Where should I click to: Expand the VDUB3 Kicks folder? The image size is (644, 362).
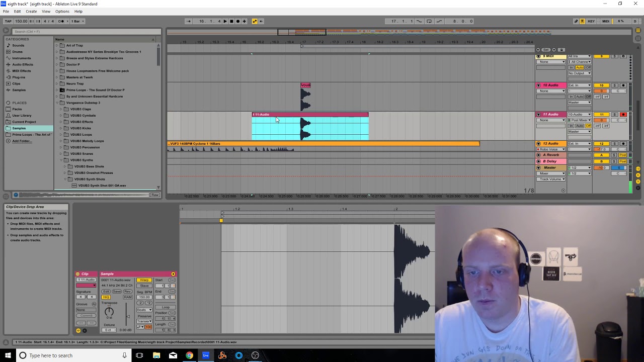[x=61, y=128]
